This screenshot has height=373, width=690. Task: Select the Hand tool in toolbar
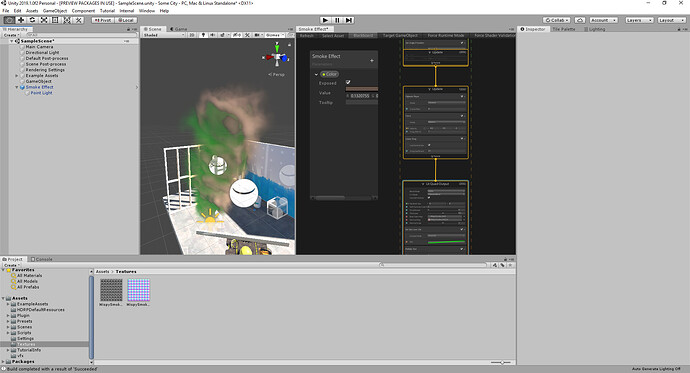(x=9, y=20)
